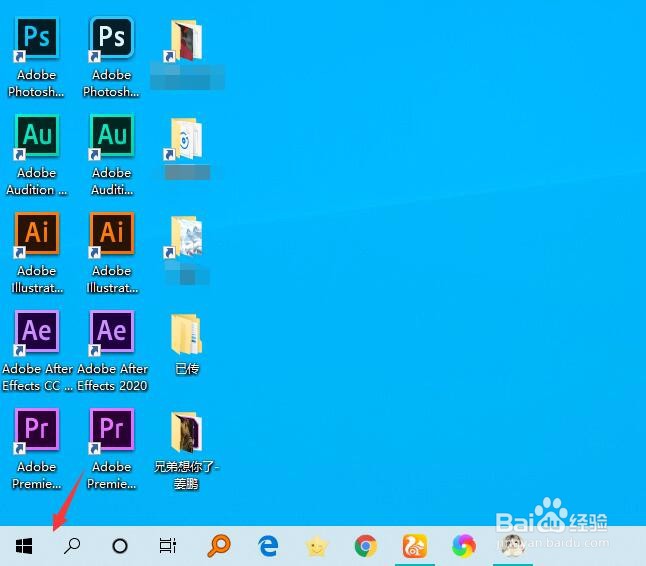Screen dimensions: 646x566
Task: Select the 已传 folder
Action: pyautogui.click(x=187, y=344)
